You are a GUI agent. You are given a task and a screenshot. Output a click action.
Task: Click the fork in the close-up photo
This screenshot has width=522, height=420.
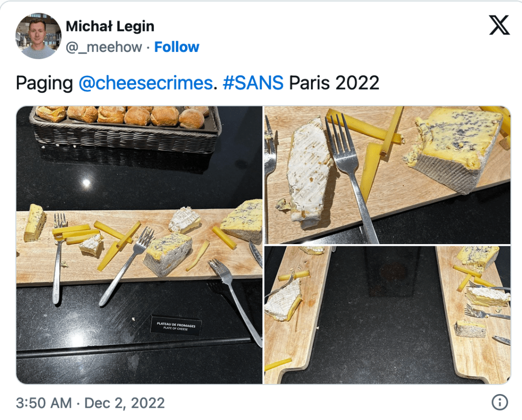point(351,176)
